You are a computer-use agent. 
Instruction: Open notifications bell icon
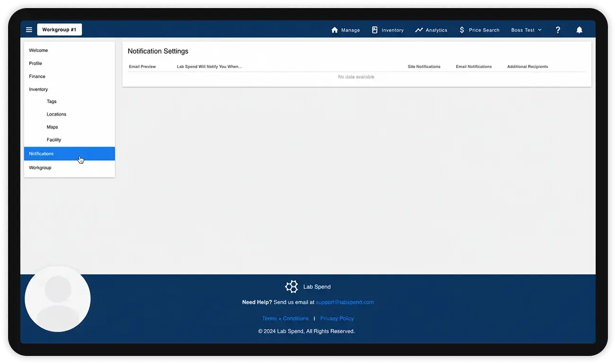[x=579, y=30]
